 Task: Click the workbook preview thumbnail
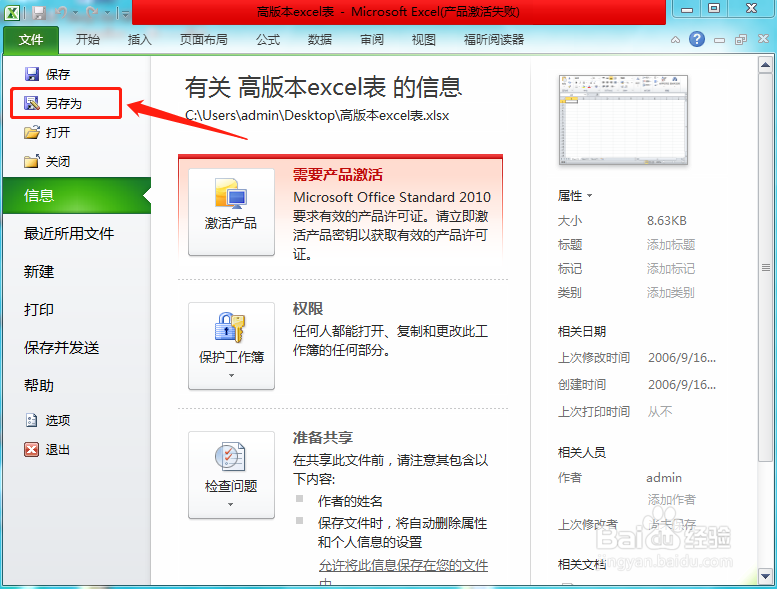pyautogui.click(x=623, y=120)
